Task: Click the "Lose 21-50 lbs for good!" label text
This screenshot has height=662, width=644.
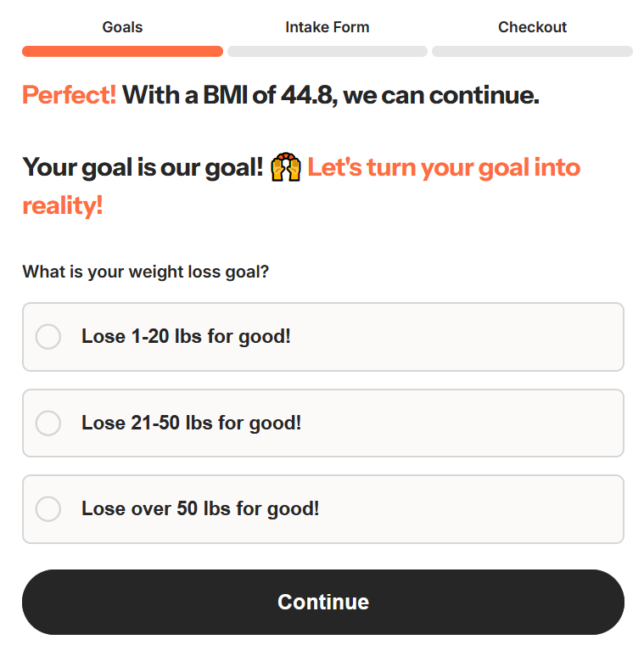Action: [x=191, y=423]
